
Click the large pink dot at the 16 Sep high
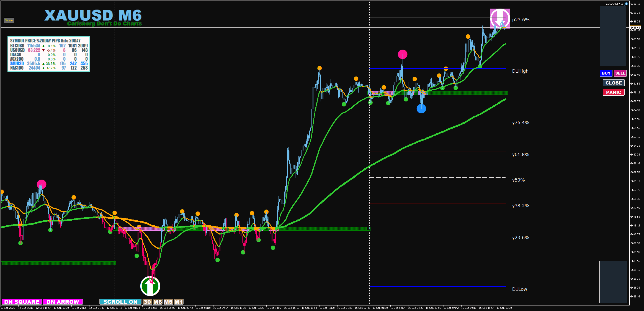[x=402, y=54]
